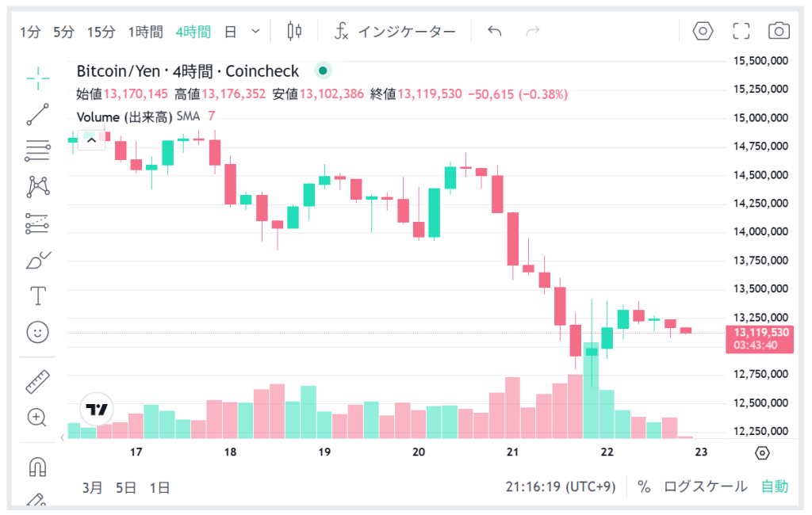Take a chart snapshot with camera icon
The height and width of the screenshot is (515, 812).
pyautogui.click(x=779, y=31)
